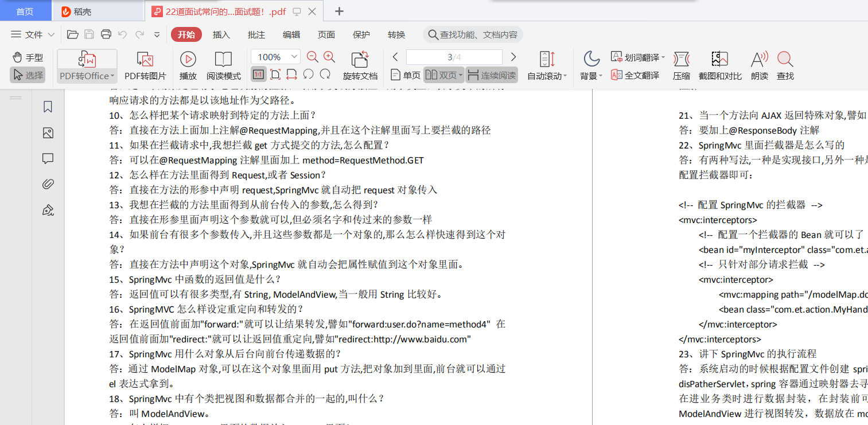Select the 保护 ribbon tab
The image size is (868, 425).
[361, 34]
